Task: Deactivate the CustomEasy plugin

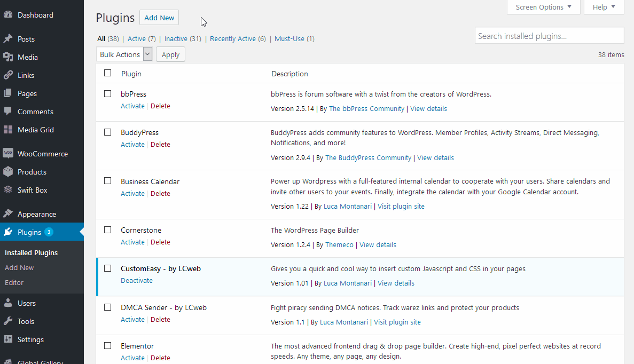Action: point(137,280)
